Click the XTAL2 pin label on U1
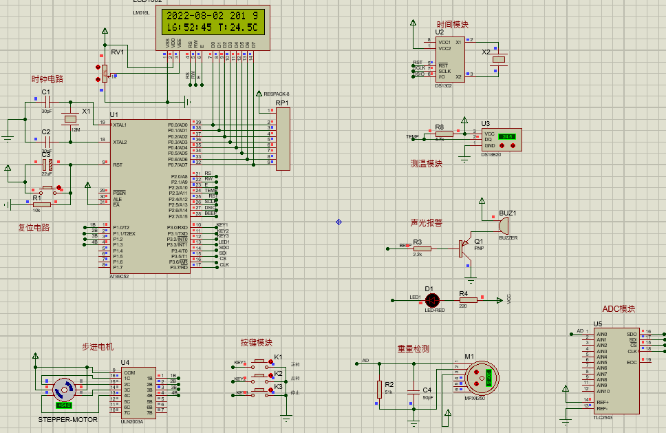The width and height of the screenshot is (667, 434). pos(120,142)
